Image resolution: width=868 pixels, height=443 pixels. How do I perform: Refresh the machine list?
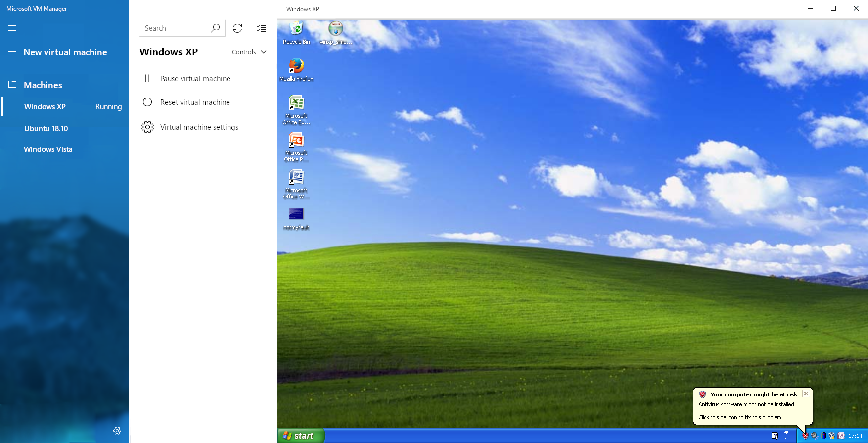click(x=237, y=28)
